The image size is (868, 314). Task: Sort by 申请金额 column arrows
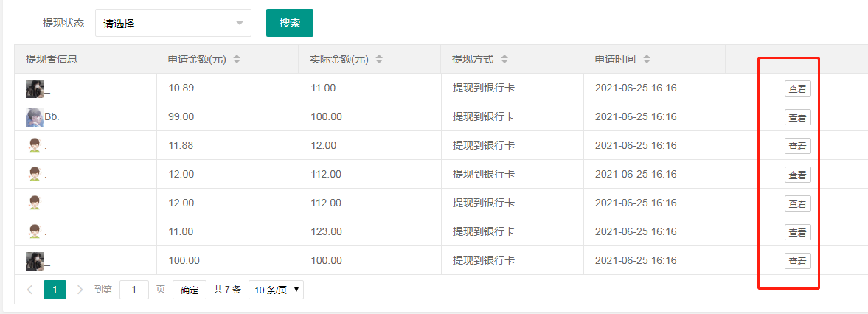coord(237,59)
